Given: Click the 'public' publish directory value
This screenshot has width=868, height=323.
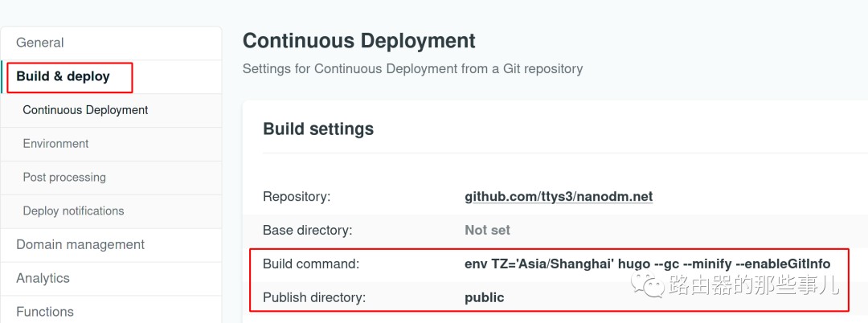Looking at the screenshot, I should pyautogui.click(x=485, y=298).
